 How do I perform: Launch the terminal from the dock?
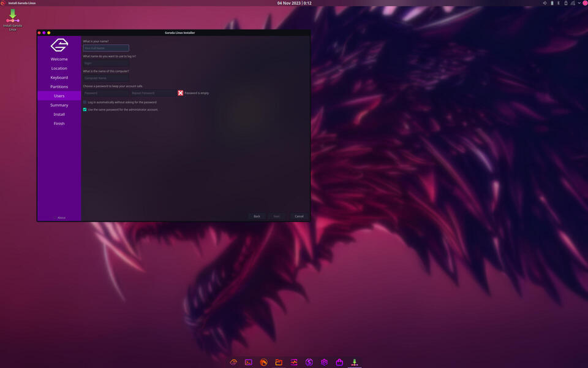click(x=248, y=362)
